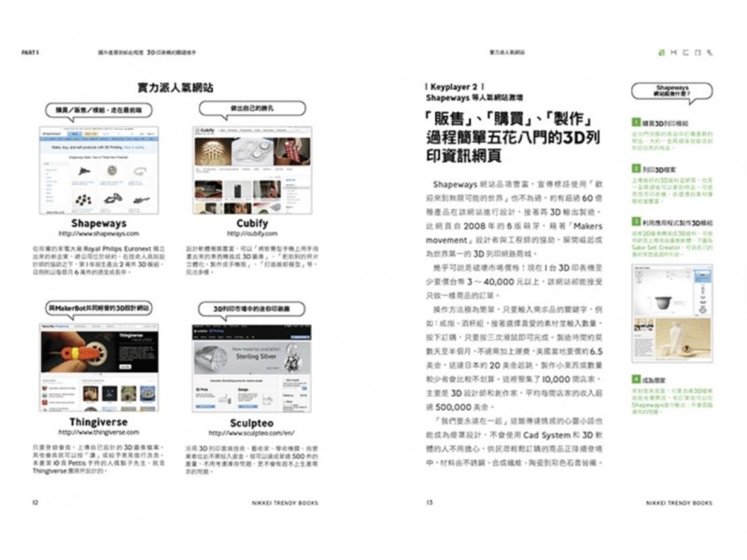
Task: Click the "實力派人氣網站" page title
Action: pos(176,88)
